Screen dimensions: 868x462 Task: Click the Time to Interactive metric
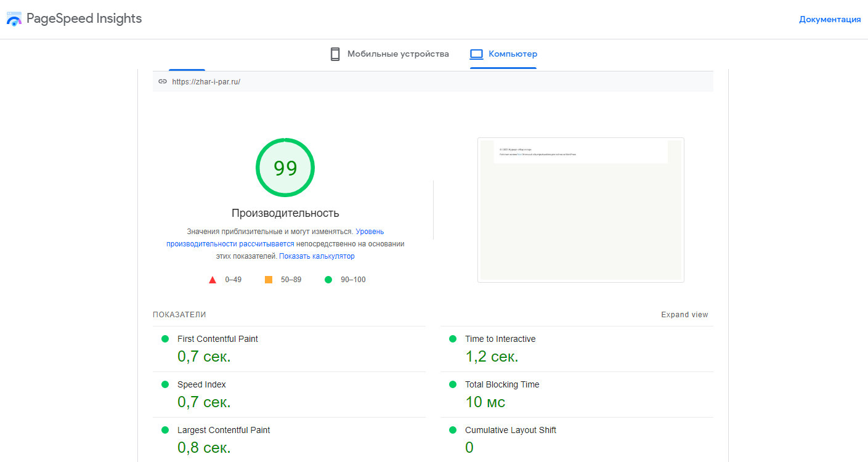pyautogui.click(x=500, y=339)
